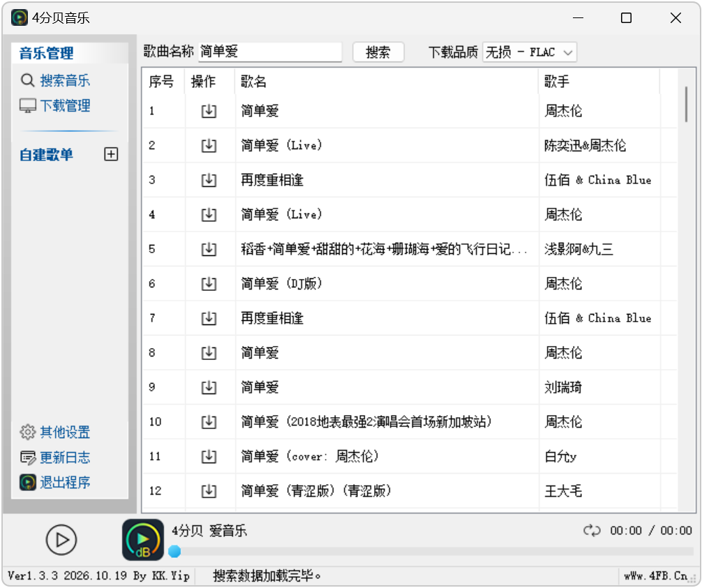Viewport: 702px width, 588px height.
Task: Select the artist cell 浅影阿&九三
Action: pos(579,249)
